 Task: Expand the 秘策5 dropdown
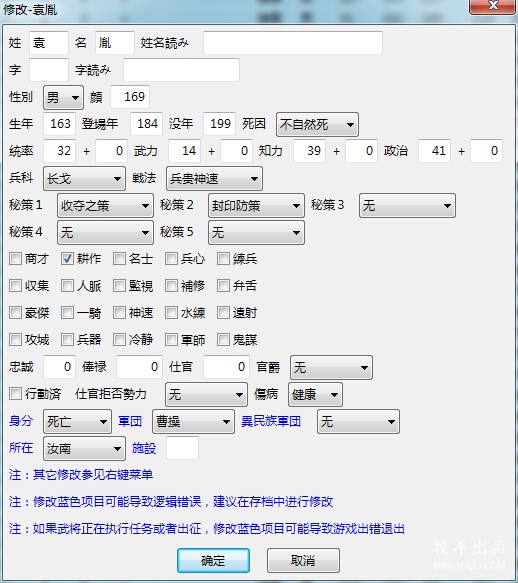point(256,232)
